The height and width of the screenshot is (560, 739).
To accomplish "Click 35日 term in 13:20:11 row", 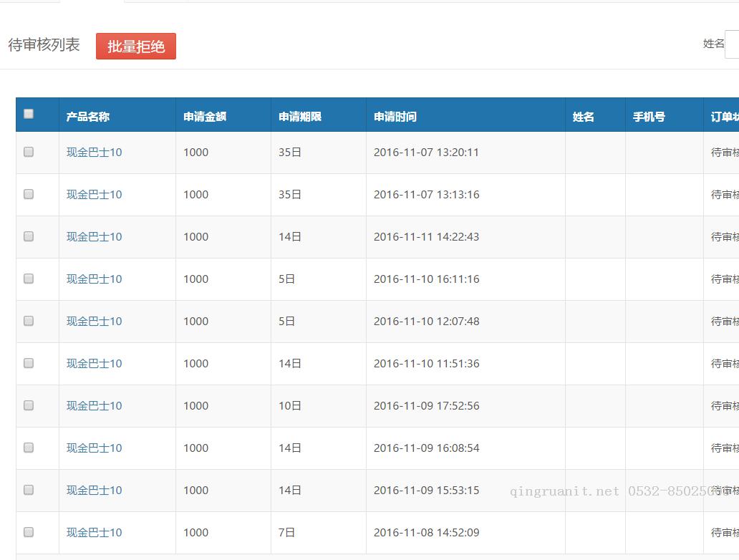I will 290,153.
